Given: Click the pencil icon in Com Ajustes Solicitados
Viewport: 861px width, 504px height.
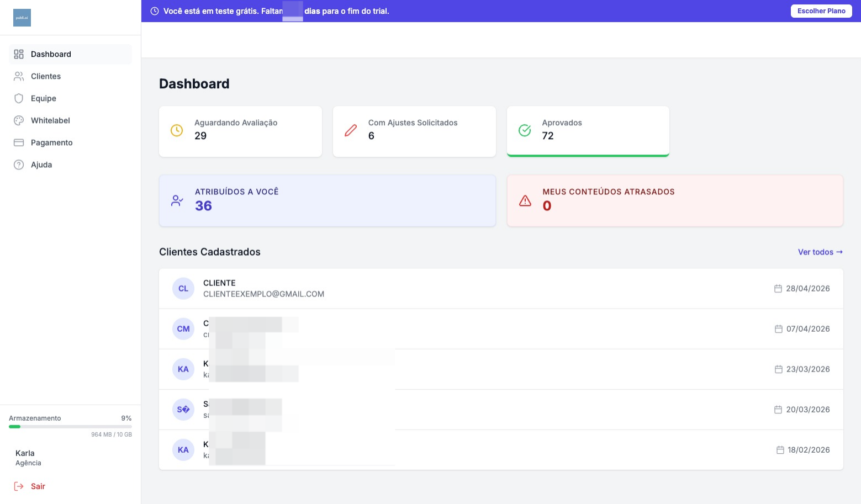Looking at the screenshot, I should (351, 130).
